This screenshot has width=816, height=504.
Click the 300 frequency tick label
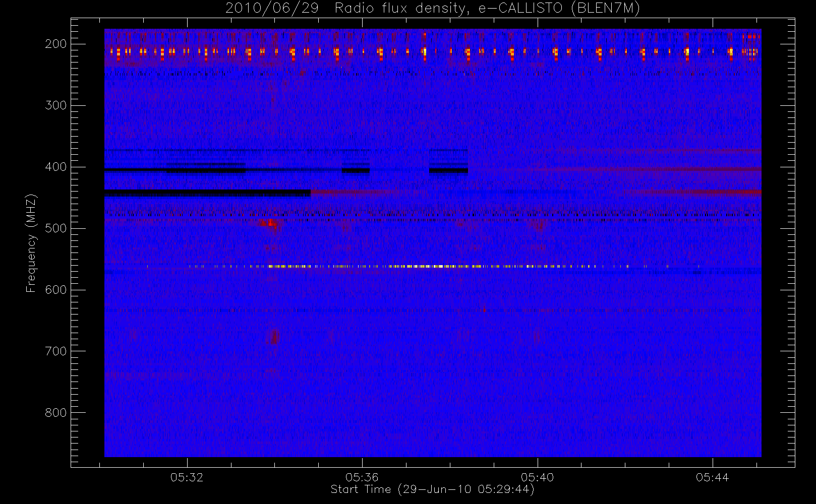click(x=56, y=105)
